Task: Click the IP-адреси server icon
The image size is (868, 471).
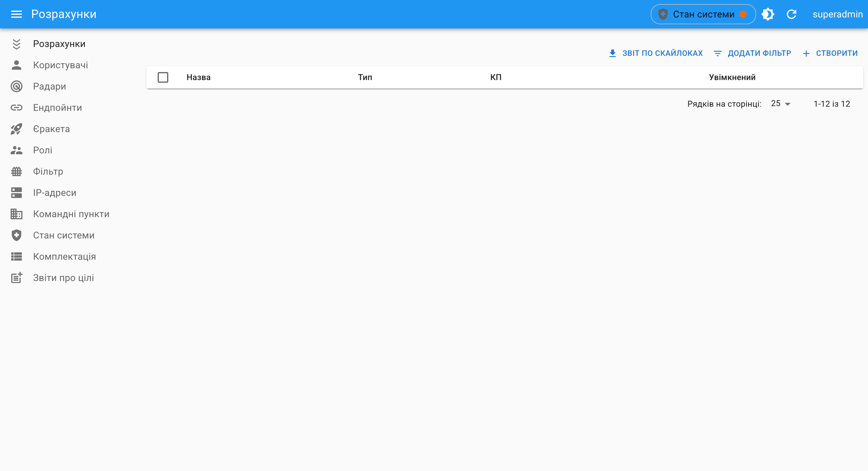Action: pyautogui.click(x=16, y=193)
